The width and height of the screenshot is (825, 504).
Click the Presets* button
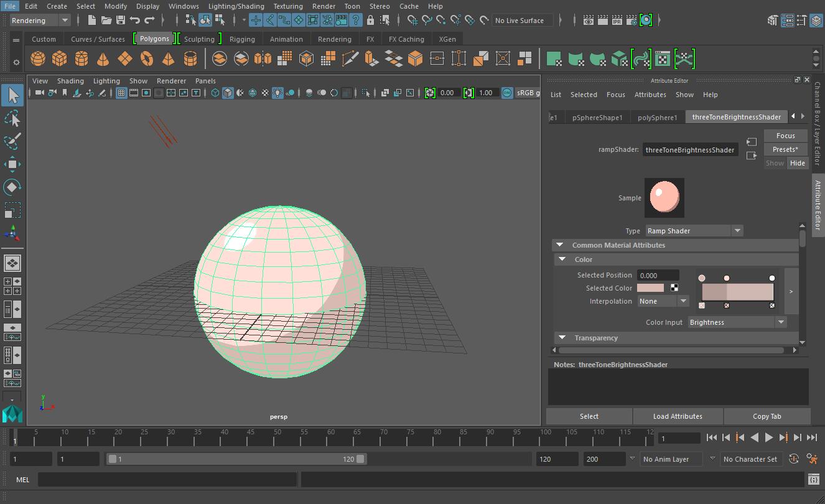(786, 149)
